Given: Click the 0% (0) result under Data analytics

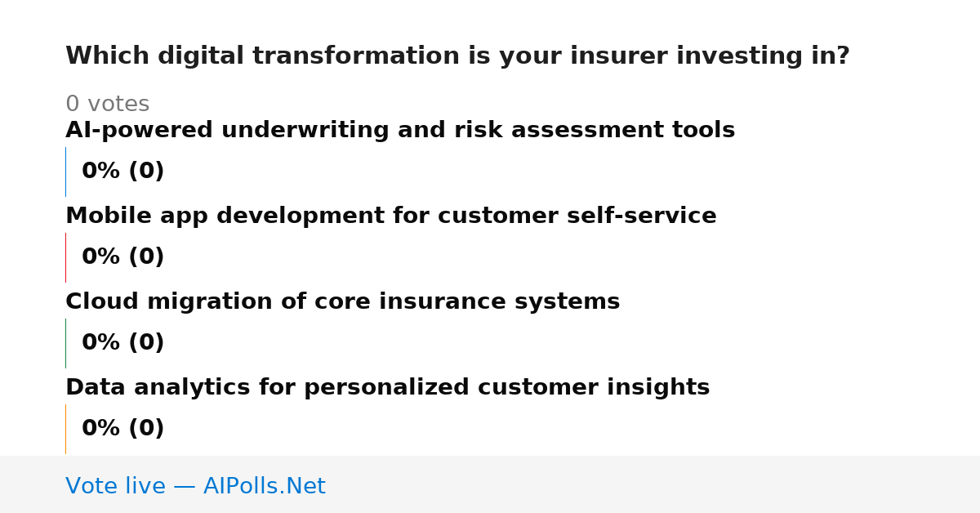Looking at the screenshot, I should [x=123, y=429].
